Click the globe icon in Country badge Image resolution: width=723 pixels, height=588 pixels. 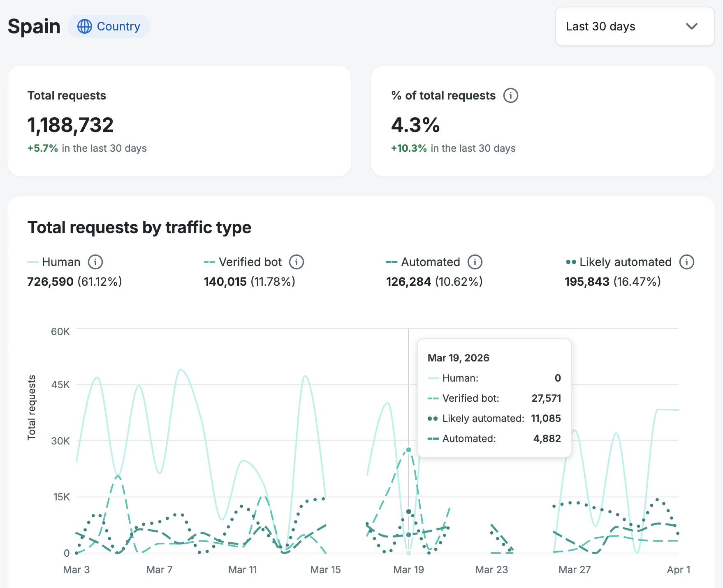point(85,26)
